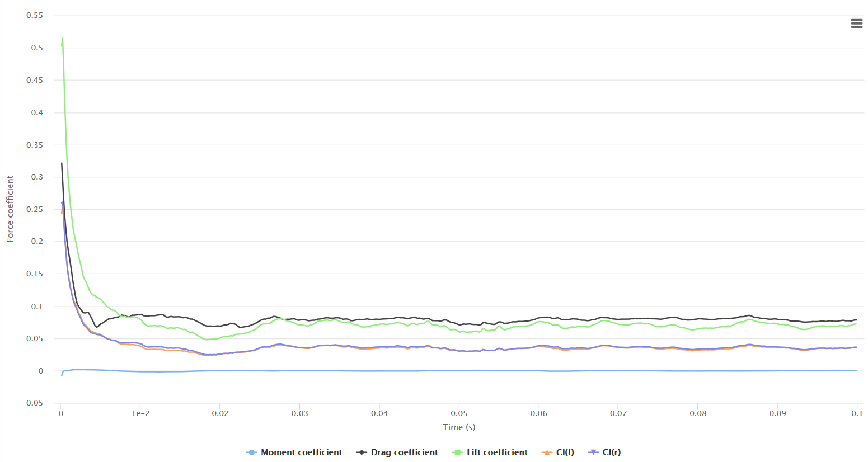The height and width of the screenshot is (462, 868).
Task: Select the 1e-2 tick label on the time axis
Action: click(x=140, y=413)
